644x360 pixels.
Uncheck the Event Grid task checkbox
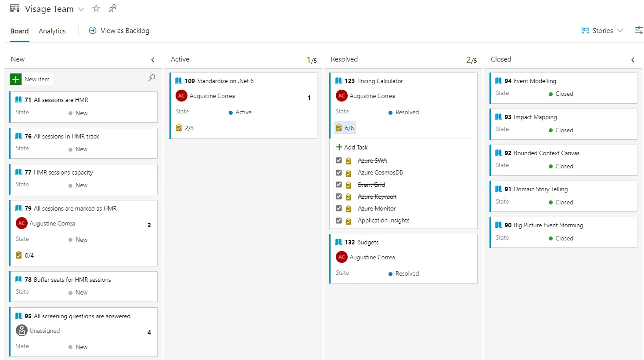click(338, 185)
